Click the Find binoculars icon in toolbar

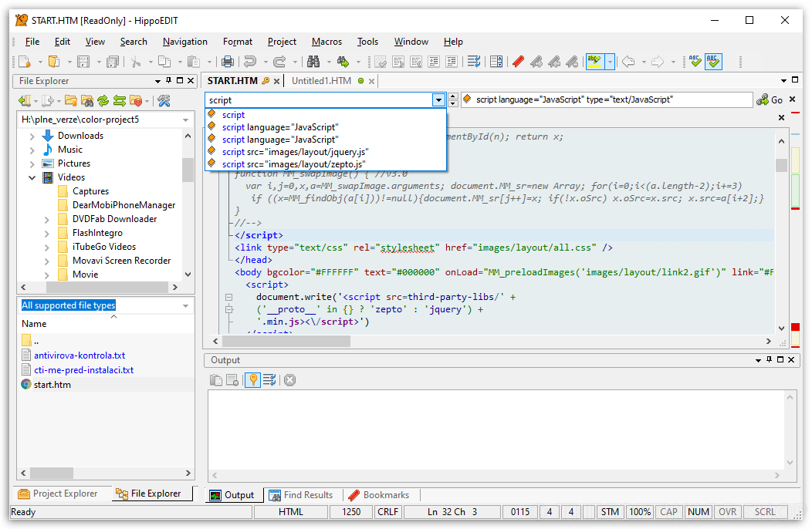tap(313, 62)
